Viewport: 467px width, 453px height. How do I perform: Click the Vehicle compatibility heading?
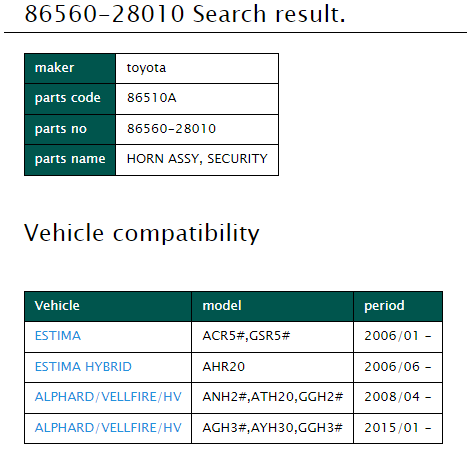point(142,233)
